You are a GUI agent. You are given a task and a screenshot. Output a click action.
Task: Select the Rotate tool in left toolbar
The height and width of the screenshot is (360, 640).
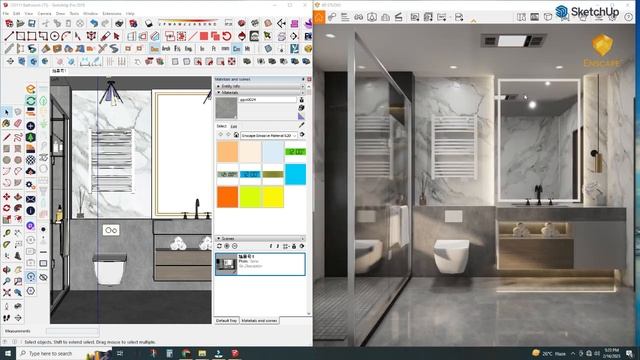(x=7, y=208)
